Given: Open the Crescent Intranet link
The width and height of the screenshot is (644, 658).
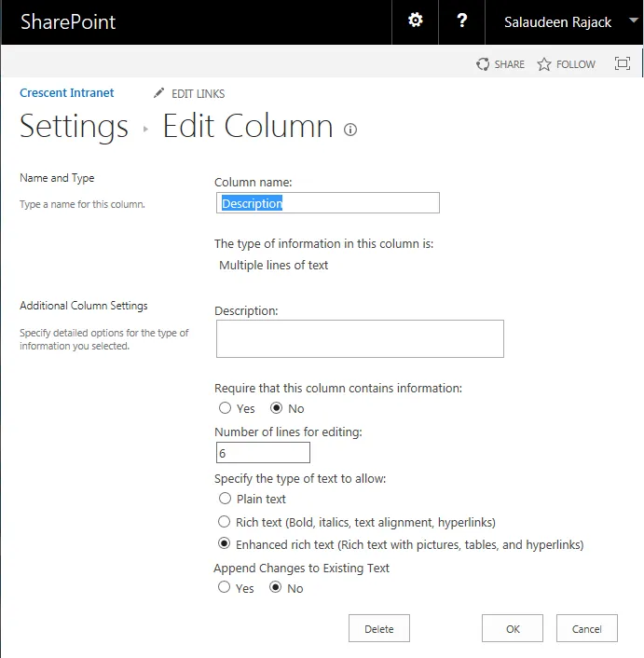Looking at the screenshot, I should (x=67, y=93).
